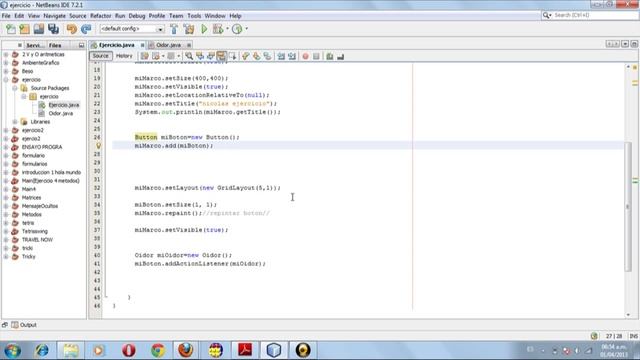Click the Find Next Occurrence icon
This screenshot has width=640, height=360.
[x=211, y=56]
